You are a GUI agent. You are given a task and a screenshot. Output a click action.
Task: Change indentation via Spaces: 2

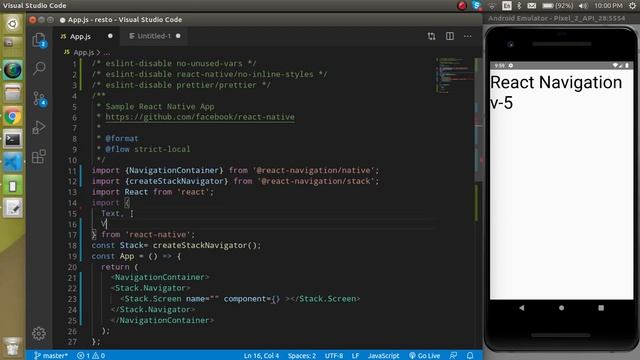(x=302, y=356)
